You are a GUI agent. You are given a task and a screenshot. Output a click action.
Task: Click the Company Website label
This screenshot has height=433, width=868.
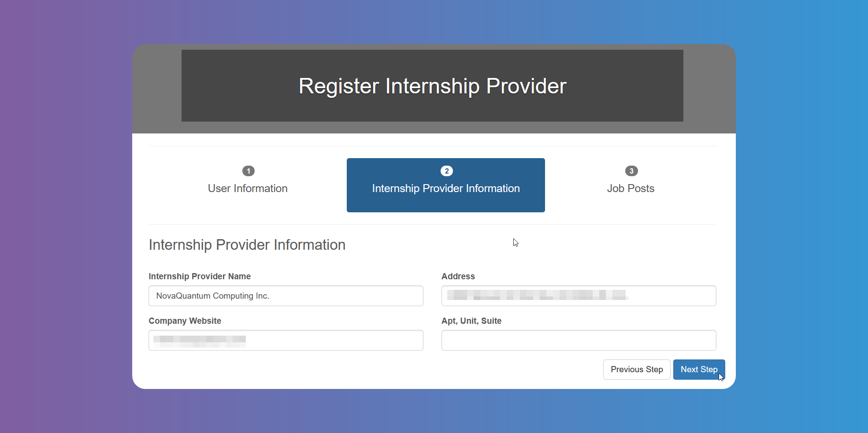coord(185,321)
